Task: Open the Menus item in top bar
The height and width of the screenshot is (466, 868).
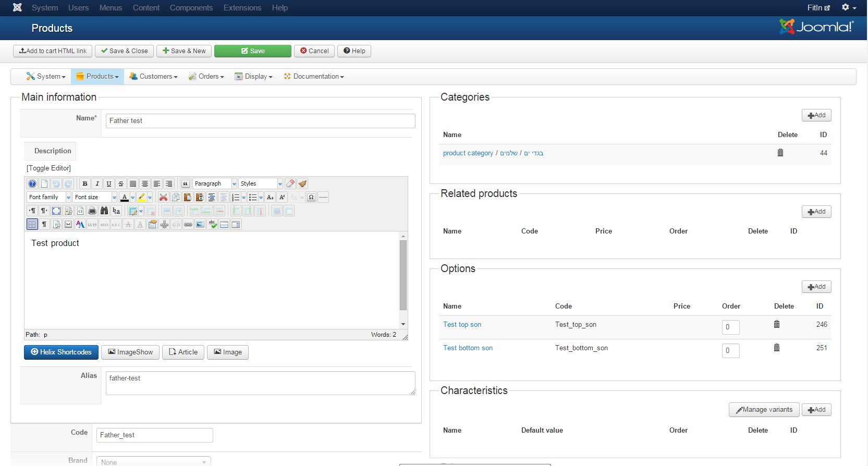Action: (111, 8)
